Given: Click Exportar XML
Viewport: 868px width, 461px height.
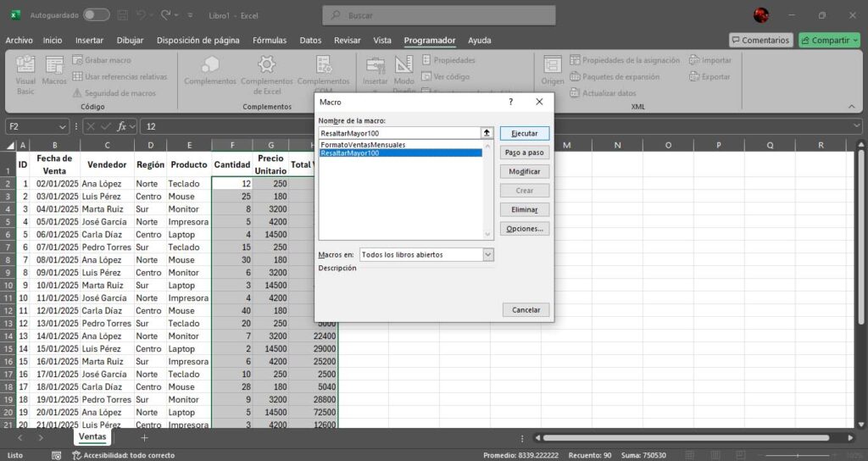Looking at the screenshot, I should [x=709, y=76].
